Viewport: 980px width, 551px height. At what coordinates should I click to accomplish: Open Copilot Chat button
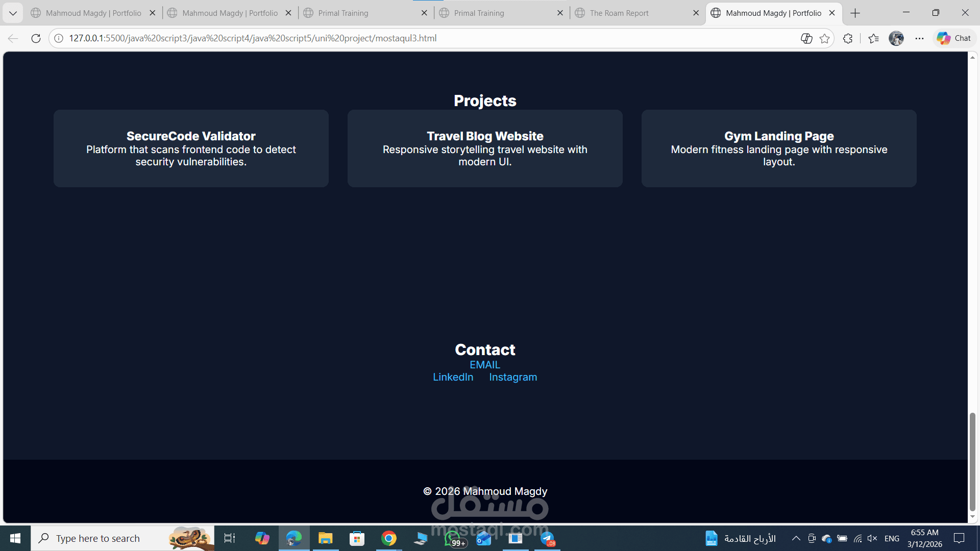coord(954,38)
